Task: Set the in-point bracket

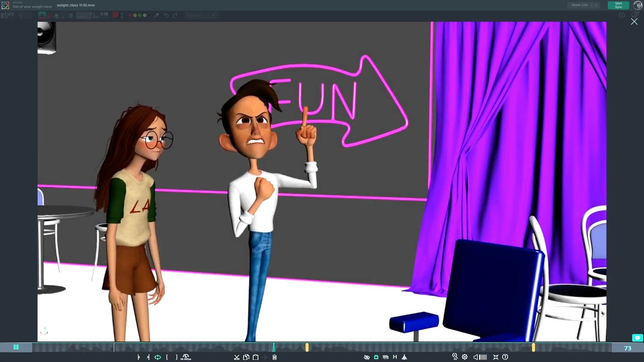Action: pyautogui.click(x=167, y=357)
